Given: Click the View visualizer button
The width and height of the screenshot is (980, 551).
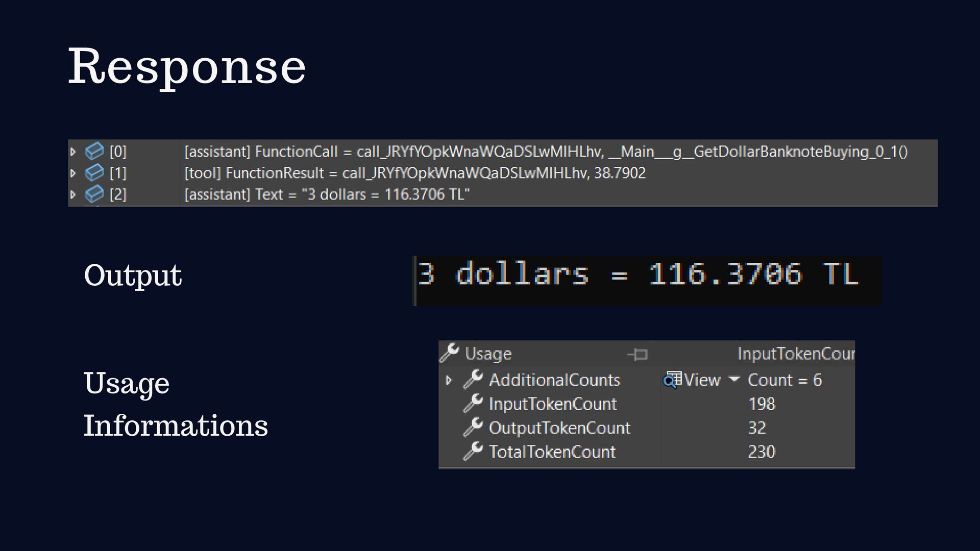Looking at the screenshot, I should coord(702,380).
